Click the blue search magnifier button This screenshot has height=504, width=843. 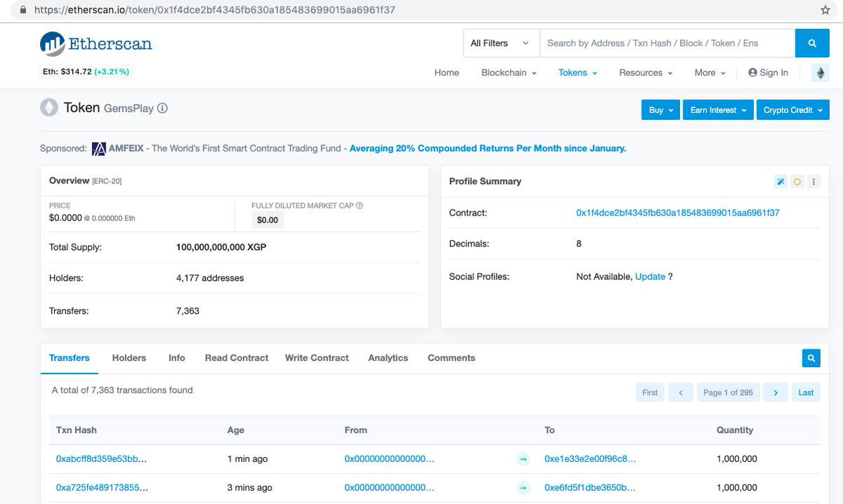point(812,44)
